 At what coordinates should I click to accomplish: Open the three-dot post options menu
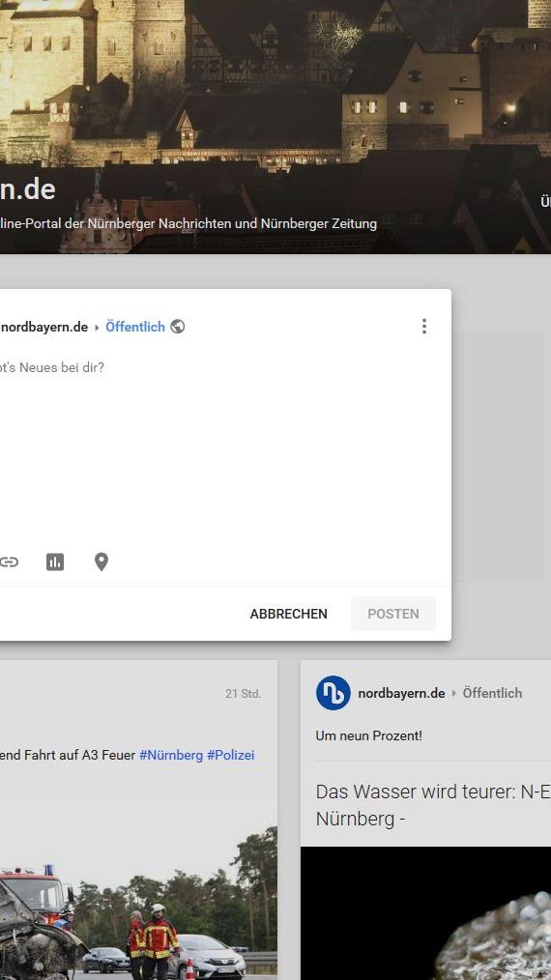[x=424, y=327]
